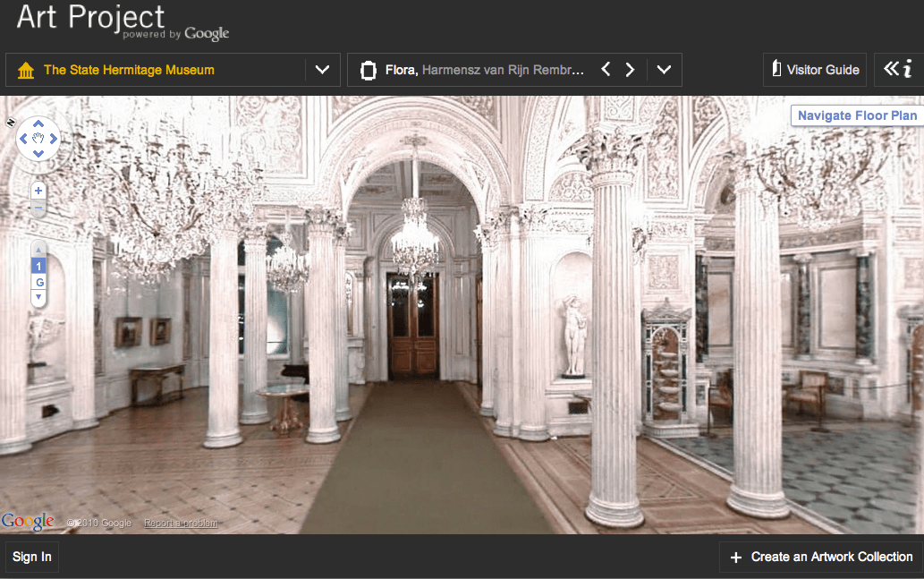The height and width of the screenshot is (579, 924).
Task: Click Create an Artwork Collection
Action: pos(821,557)
